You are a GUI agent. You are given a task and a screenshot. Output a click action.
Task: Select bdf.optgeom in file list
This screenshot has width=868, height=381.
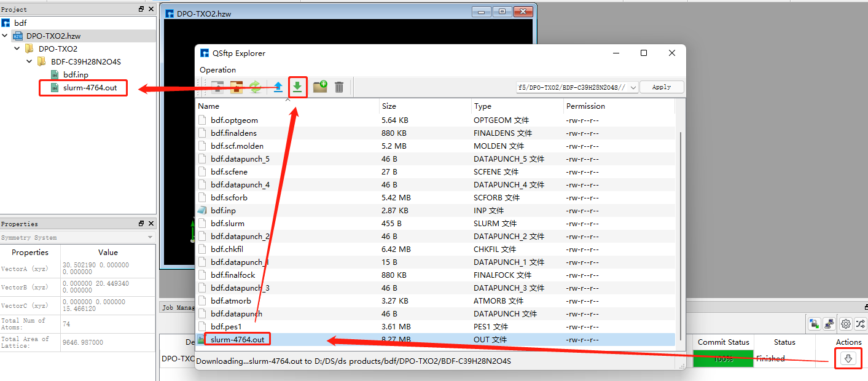(x=234, y=120)
